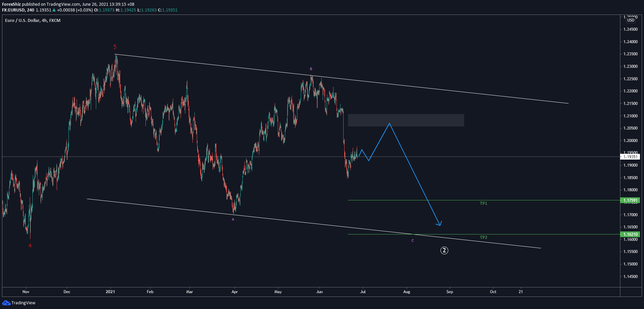644x309 pixels.
Task: Click the 1.21000 price axis label
Action: pos(630,116)
